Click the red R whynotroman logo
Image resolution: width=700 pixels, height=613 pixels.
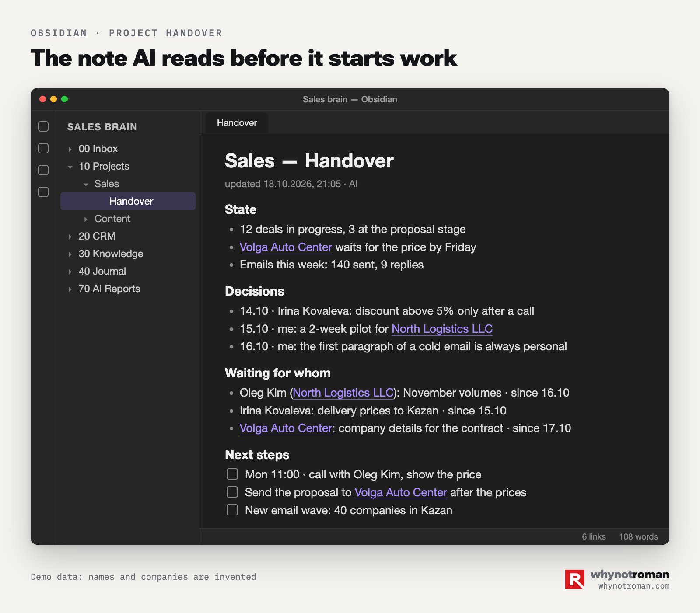pos(575,579)
